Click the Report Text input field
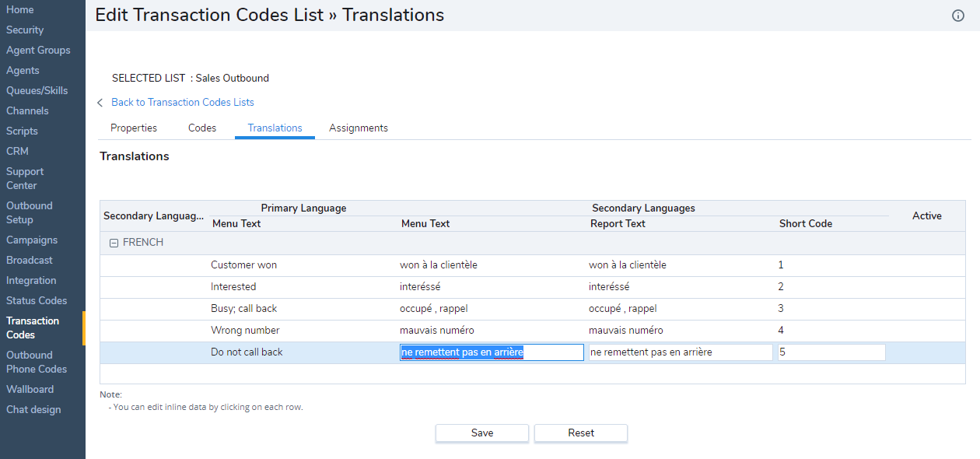The height and width of the screenshot is (459, 980). coord(681,352)
